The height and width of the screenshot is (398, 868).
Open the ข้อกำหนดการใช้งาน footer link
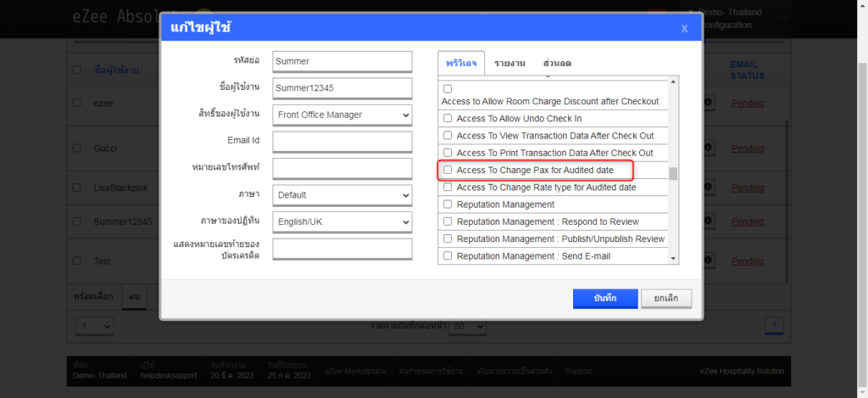431,372
